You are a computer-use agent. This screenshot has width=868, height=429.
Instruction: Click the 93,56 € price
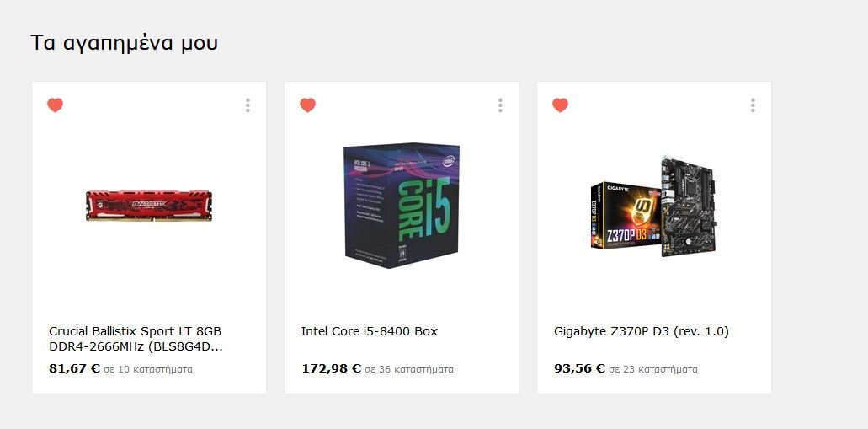[x=579, y=368]
